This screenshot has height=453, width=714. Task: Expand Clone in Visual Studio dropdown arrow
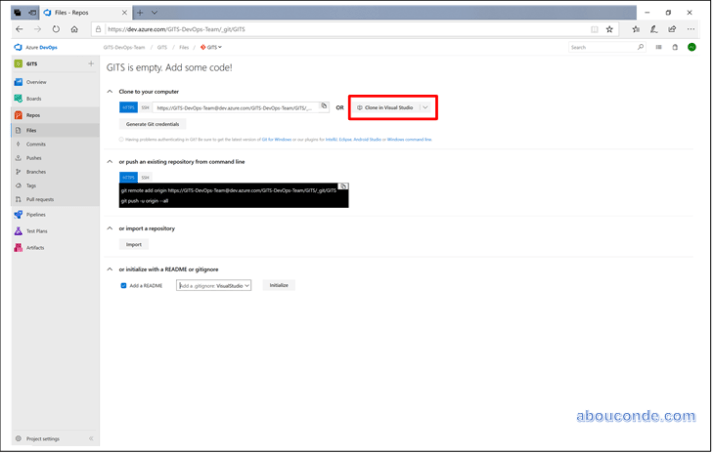click(x=426, y=107)
